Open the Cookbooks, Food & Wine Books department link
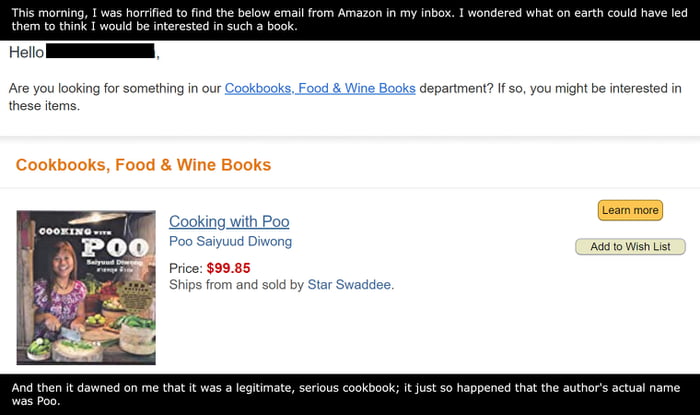The width and height of the screenshot is (700, 415). [320, 88]
